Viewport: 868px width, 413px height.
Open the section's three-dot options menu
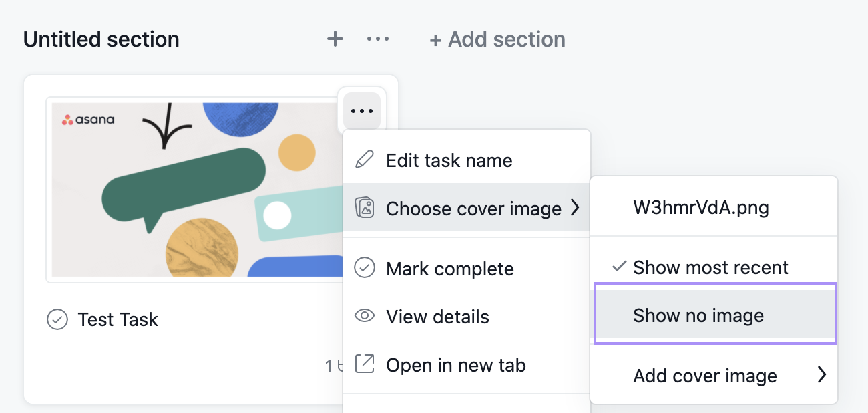378,39
